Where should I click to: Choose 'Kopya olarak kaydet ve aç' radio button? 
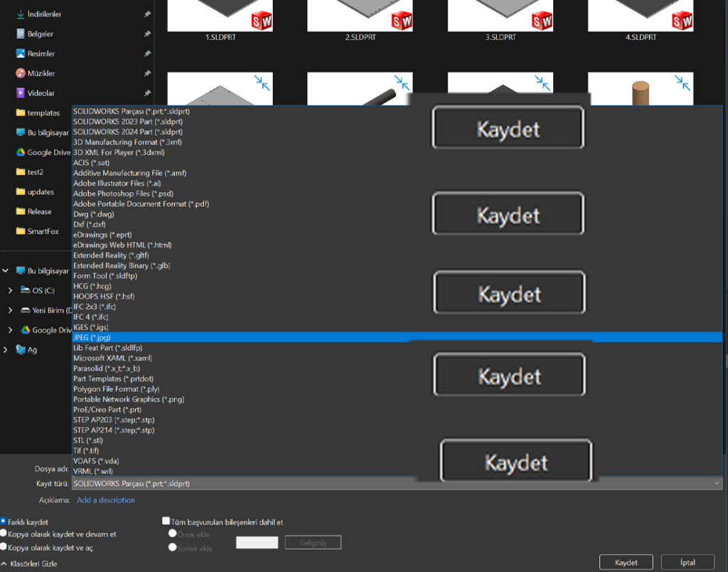[x=4, y=546]
